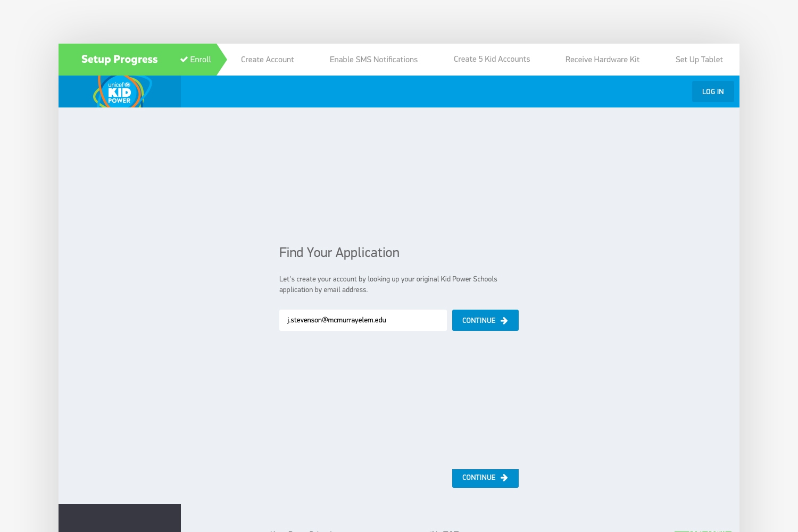
Task: Click CONTINUE beside the email field
Action: point(485,320)
